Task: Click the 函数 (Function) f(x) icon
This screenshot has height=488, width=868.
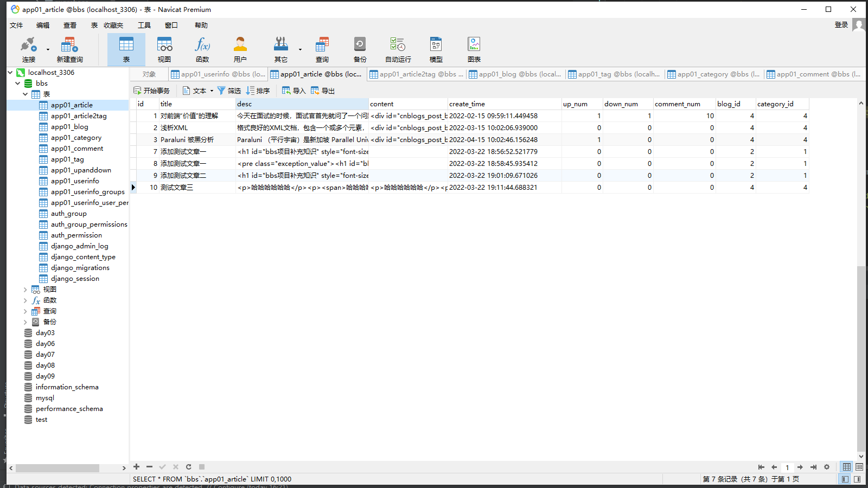Action: tap(202, 50)
